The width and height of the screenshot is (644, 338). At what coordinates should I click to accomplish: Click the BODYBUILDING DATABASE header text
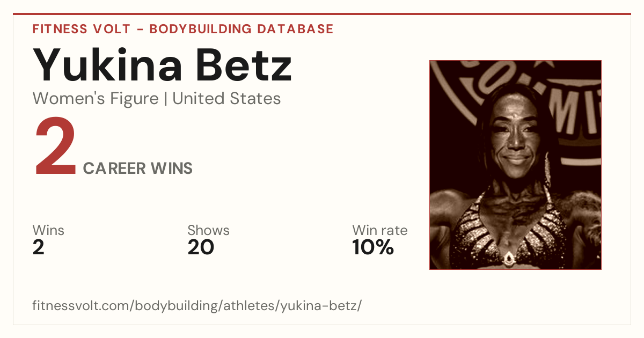coord(241,29)
